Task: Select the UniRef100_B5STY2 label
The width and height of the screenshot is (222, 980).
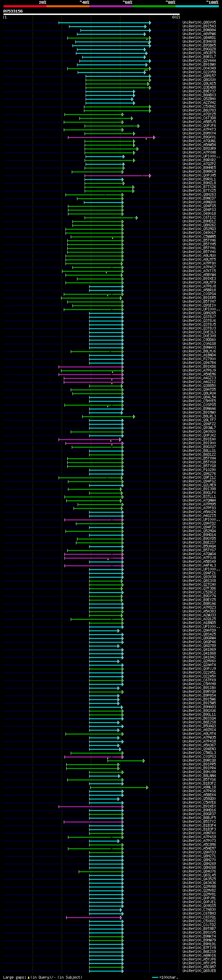Action: tap(199, 822)
